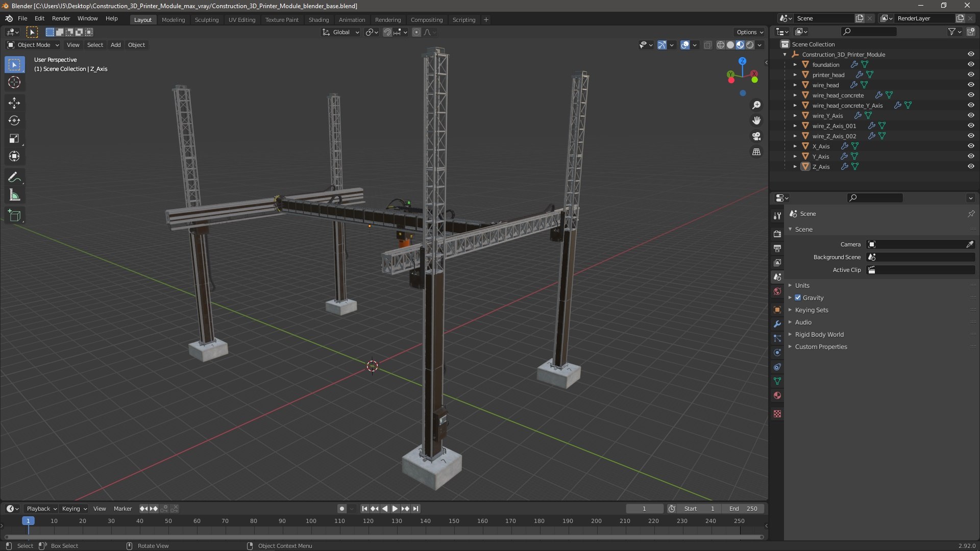The width and height of the screenshot is (980, 551).
Task: Activate the Select Box tool
Action: coord(14,64)
